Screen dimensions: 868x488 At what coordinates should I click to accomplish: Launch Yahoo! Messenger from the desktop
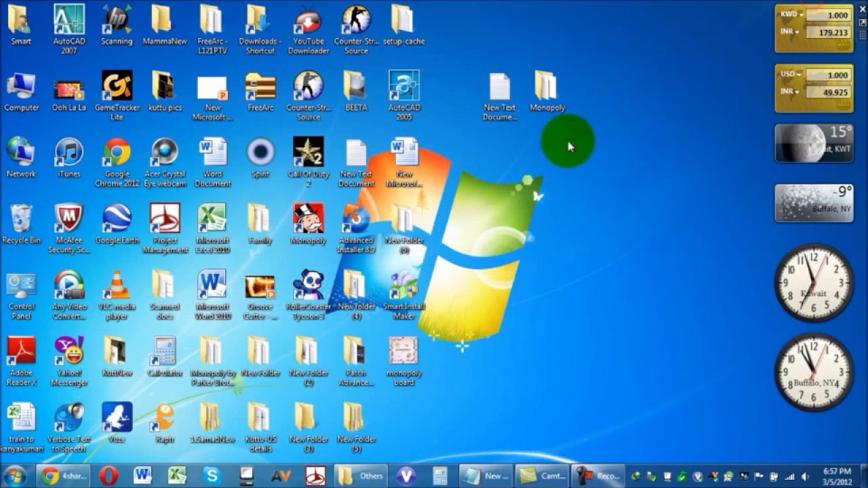(69, 362)
